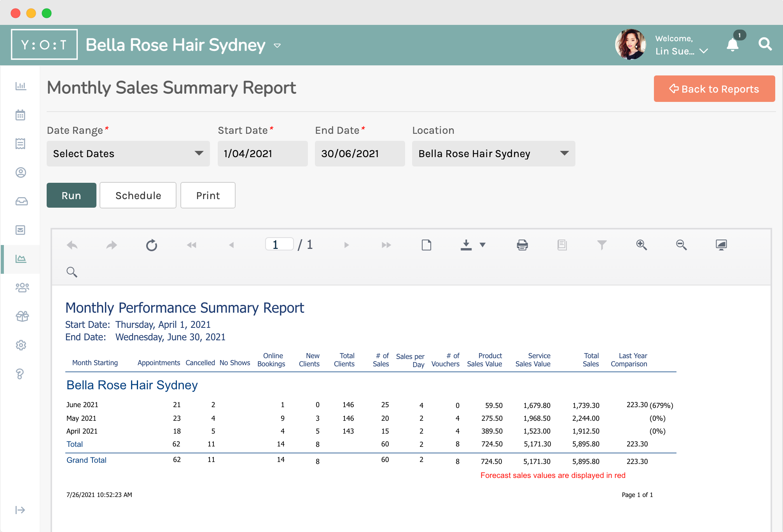This screenshot has height=532, width=783.
Task: Expand the Bella Rose Hair Sydney business switcher
Action: click(277, 45)
